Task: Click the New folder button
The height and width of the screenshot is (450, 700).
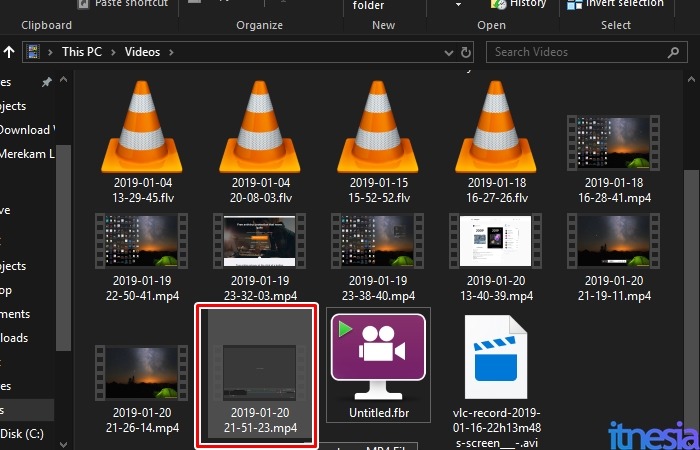Action: click(368, 5)
